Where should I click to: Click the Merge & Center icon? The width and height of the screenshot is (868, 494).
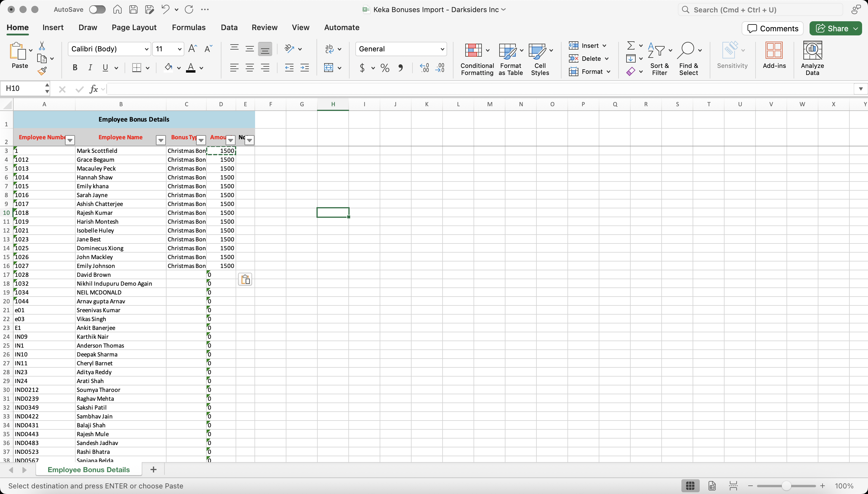pos(329,68)
